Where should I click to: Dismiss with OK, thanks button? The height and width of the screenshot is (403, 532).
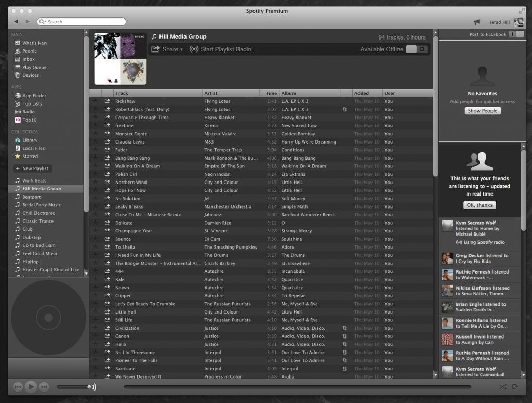[480, 205]
